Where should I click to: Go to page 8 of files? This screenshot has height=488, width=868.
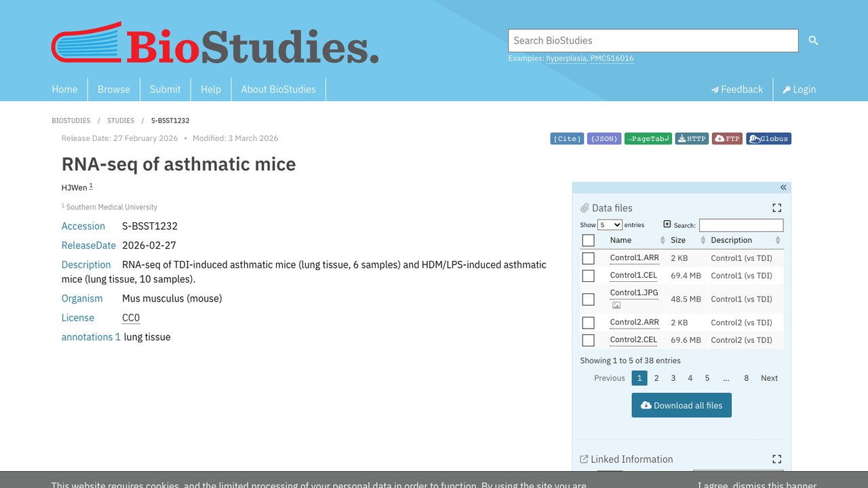[x=746, y=378]
